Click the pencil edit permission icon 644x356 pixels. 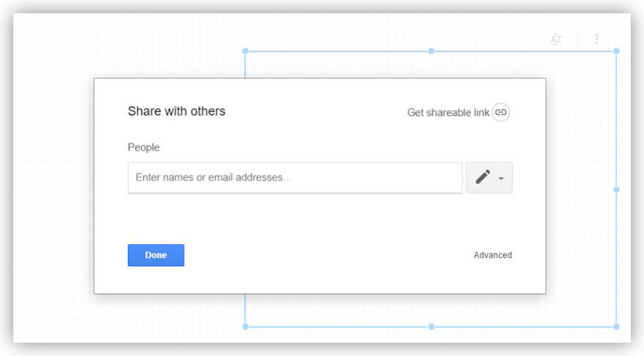point(482,177)
